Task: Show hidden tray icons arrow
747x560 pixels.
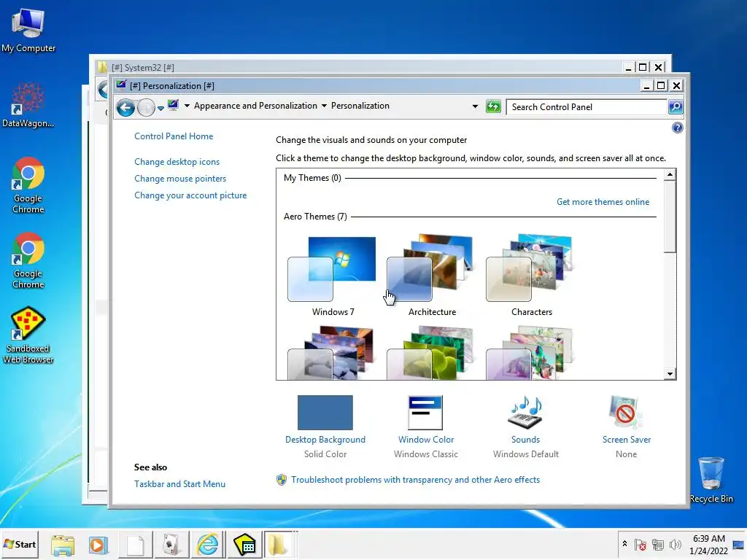Action: pyautogui.click(x=624, y=543)
